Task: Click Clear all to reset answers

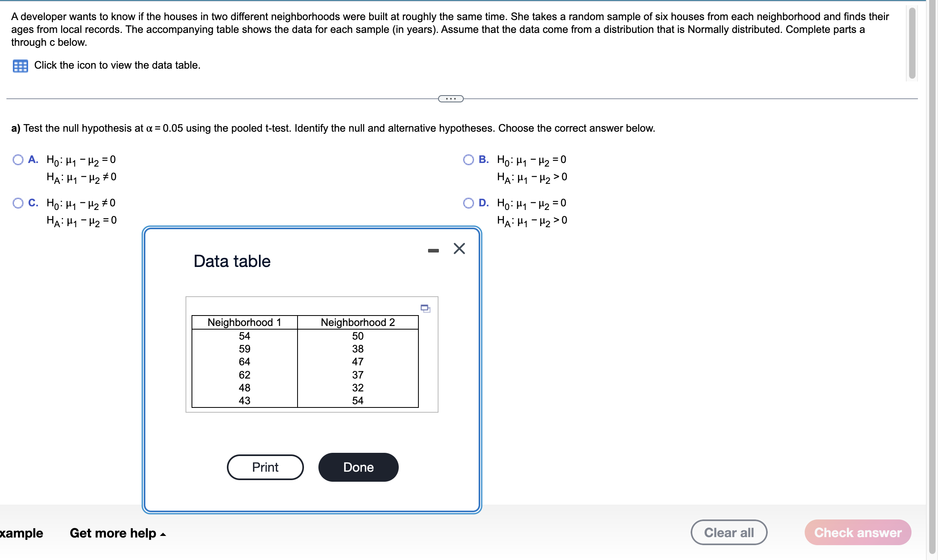Action: pos(729,532)
